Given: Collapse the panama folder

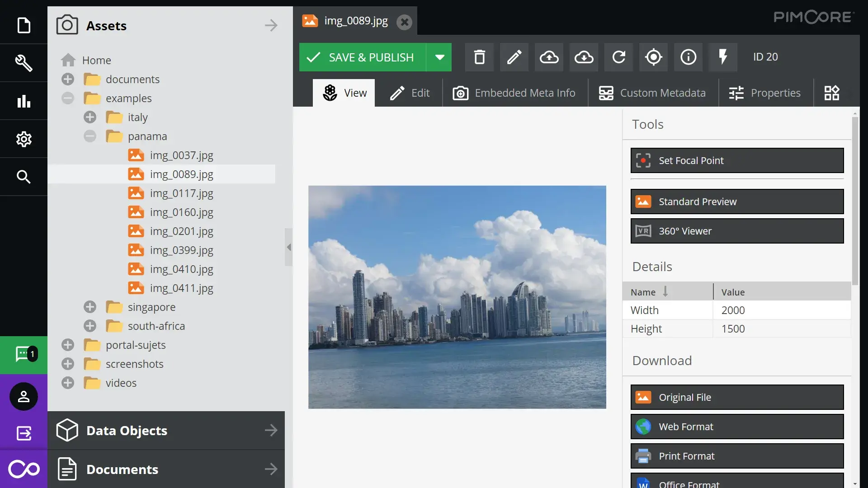Looking at the screenshot, I should 90,136.
